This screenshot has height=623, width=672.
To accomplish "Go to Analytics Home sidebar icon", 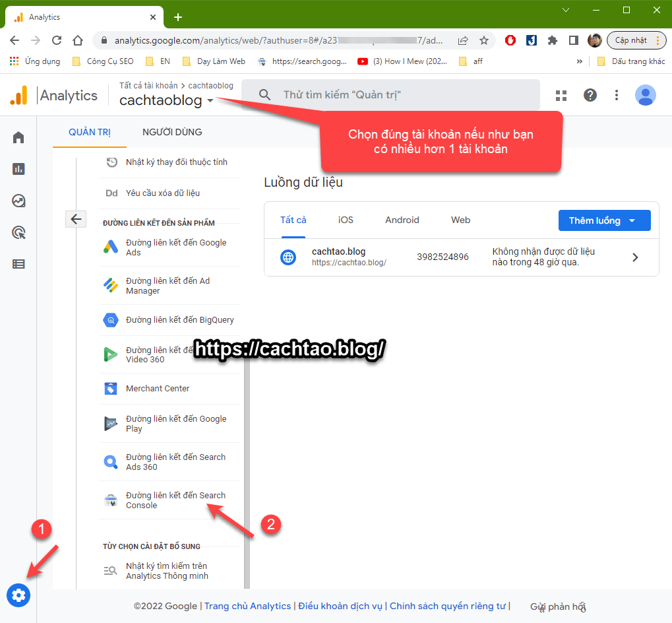I will click(x=18, y=138).
